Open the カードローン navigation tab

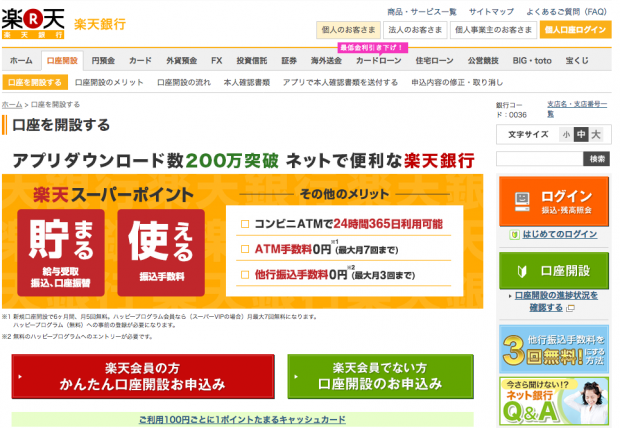378,61
